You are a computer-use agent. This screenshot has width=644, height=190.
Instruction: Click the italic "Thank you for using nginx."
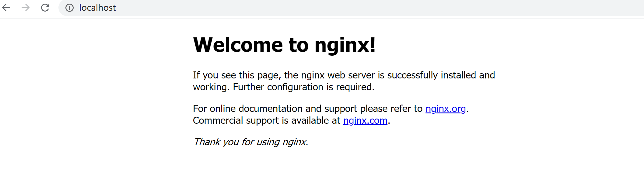[251, 142]
